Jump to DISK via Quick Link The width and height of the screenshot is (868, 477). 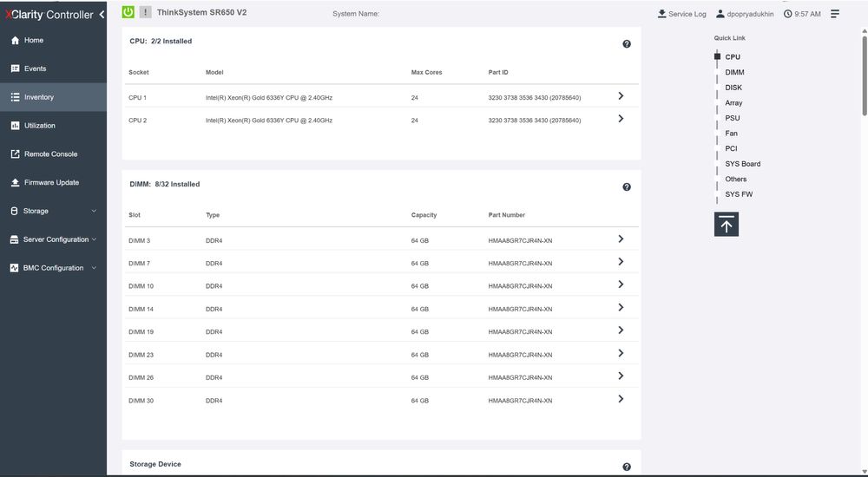click(733, 88)
